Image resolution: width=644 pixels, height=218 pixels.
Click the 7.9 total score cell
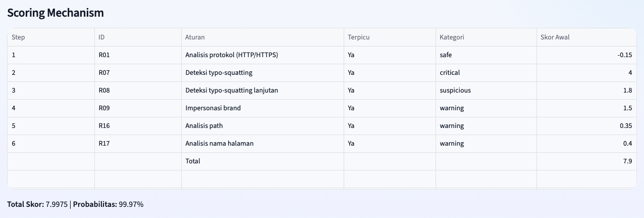[x=586, y=161]
